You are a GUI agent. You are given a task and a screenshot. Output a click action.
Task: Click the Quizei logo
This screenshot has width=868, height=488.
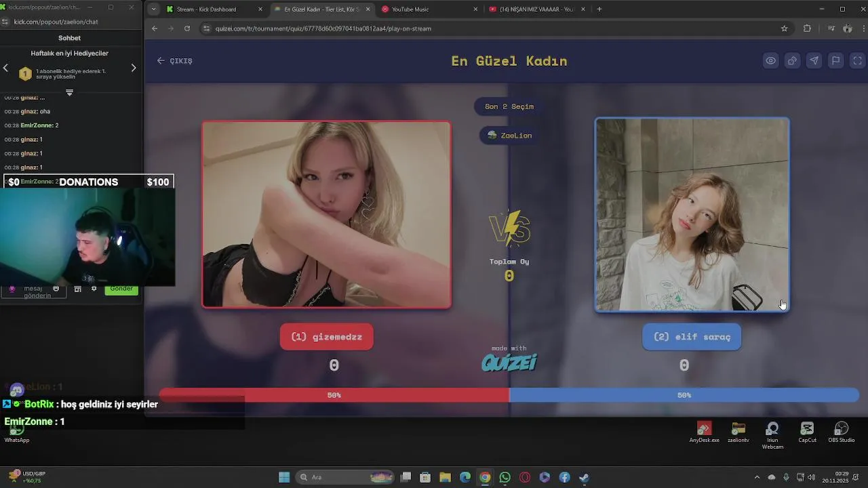509,362
